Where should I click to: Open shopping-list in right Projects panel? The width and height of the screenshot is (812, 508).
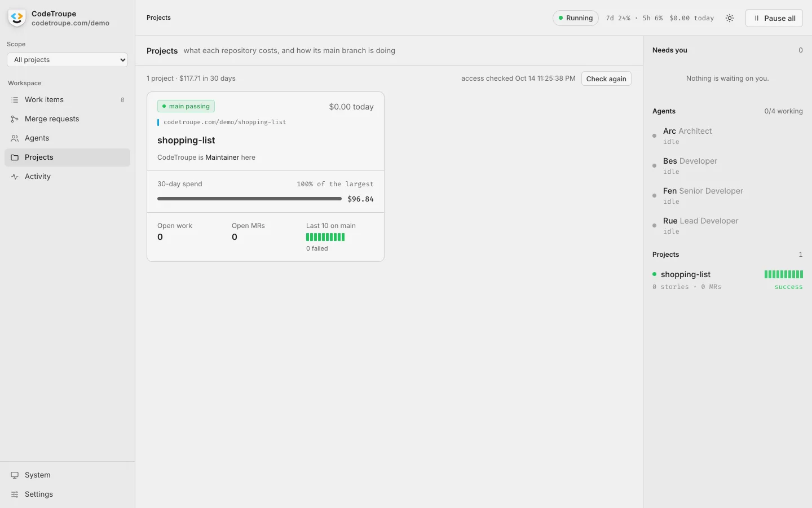[686, 274]
